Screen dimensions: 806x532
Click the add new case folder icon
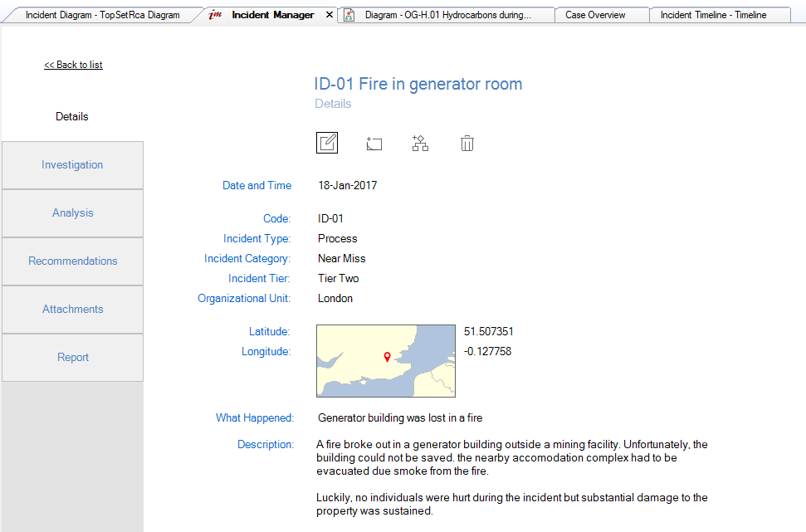pos(374,144)
